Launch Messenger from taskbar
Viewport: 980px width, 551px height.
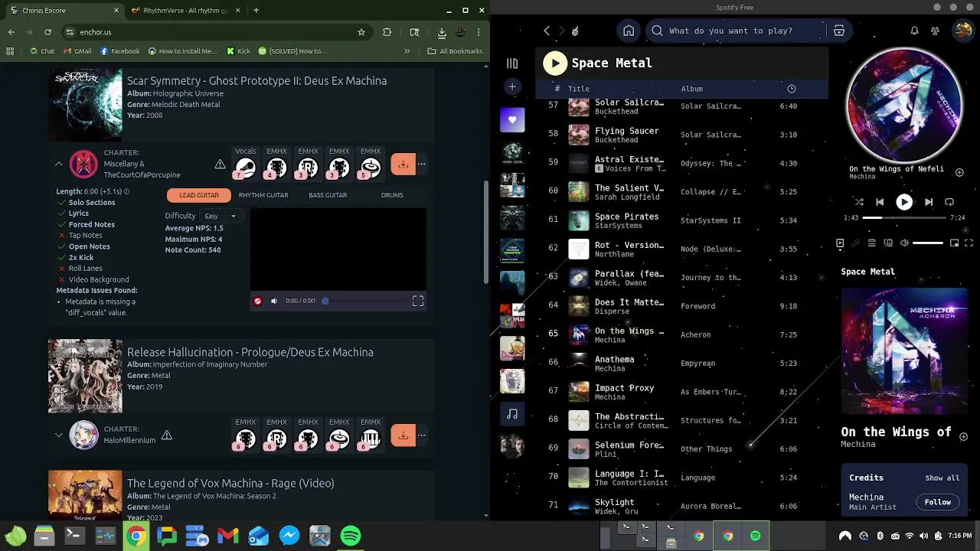[x=289, y=536]
